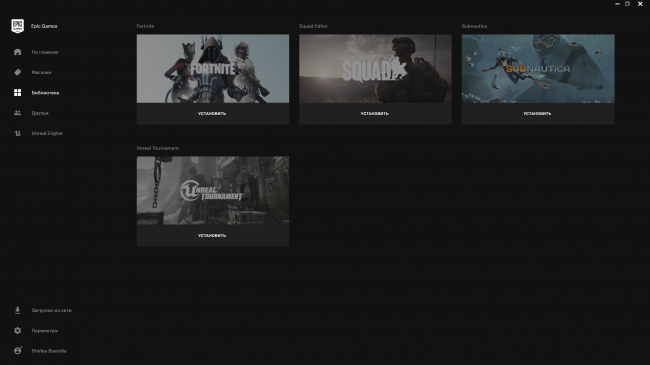The width and height of the screenshot is (650, 365).
Task: Open Unreal Engine section label
Action: tap(47, 134)
